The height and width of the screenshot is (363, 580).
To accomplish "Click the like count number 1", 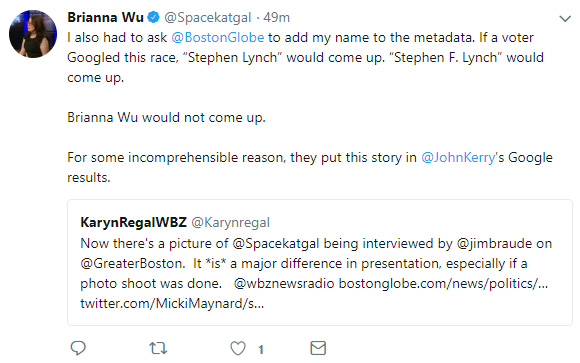I will pos(261,349).
